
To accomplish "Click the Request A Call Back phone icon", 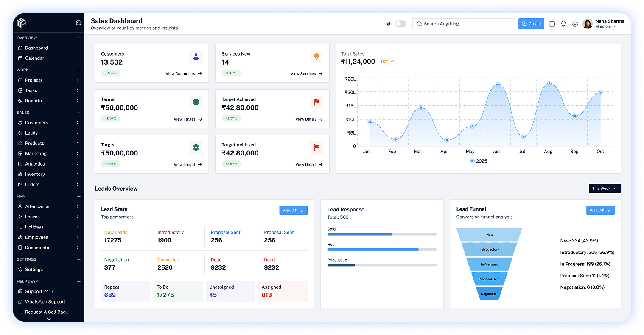I will pos(20,312).
